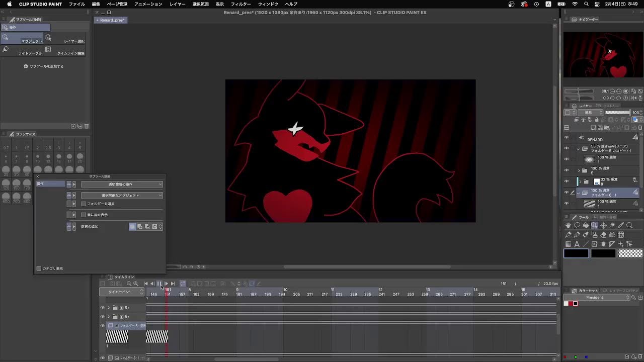Open the layer blending mode 通常 dropdown

click(x=590, y=113)
